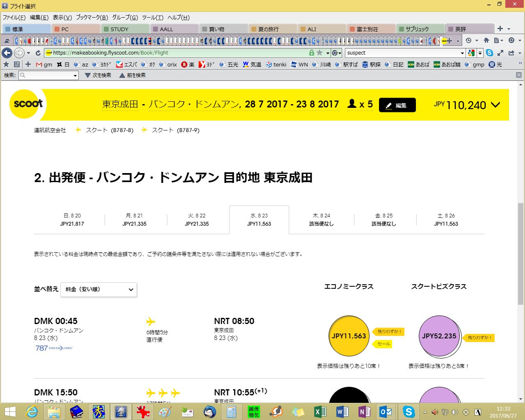525x420 pixels.
Task: Click the browser back button
Action: (7, 53)
